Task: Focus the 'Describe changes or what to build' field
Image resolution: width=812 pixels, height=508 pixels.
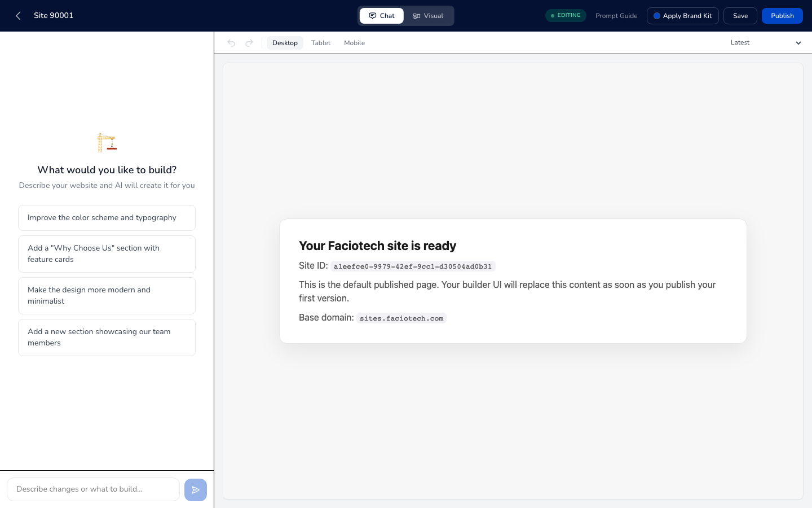Action: tap(93, 489)
